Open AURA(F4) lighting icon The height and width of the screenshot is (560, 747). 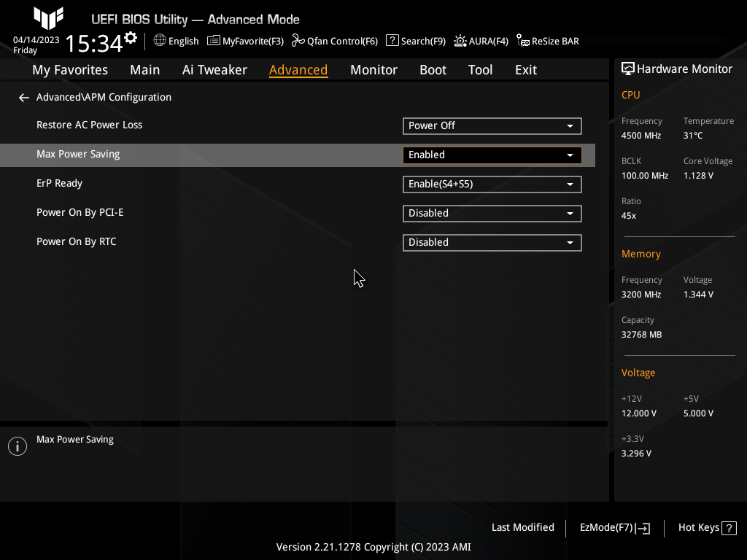point(460,41)
